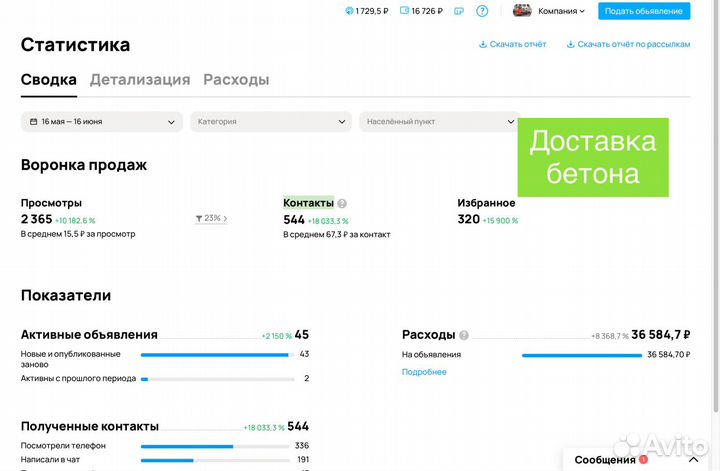This screenshot has width=720, height=471.
Task: Click into the Категория filter field
Action: [270, 122]
